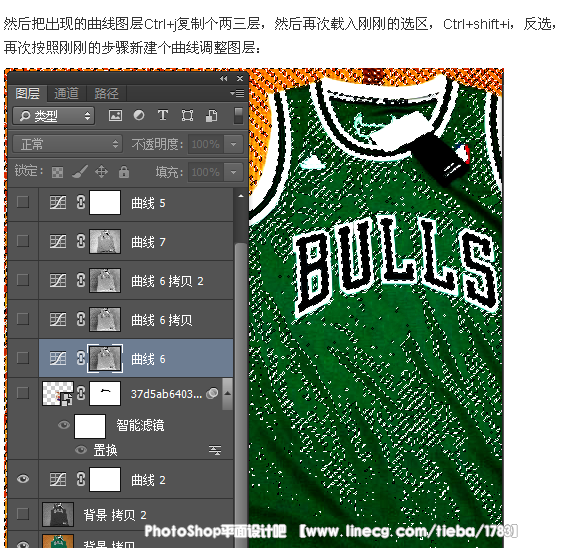Image resolution: width=568 pixels, height=548 pixels.
Task: Click the layers panel vertical scrollbar
Action: [x=241, y=395]
